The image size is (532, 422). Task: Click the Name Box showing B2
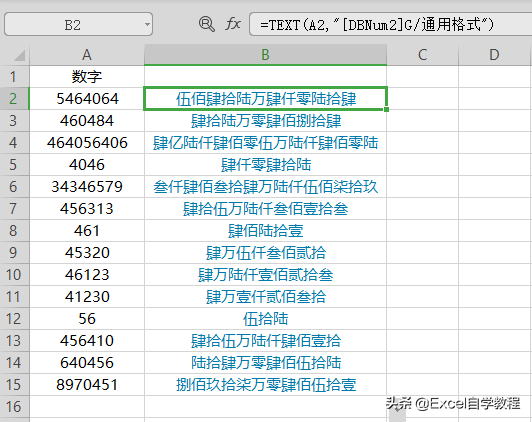click(x=78, y=24)
